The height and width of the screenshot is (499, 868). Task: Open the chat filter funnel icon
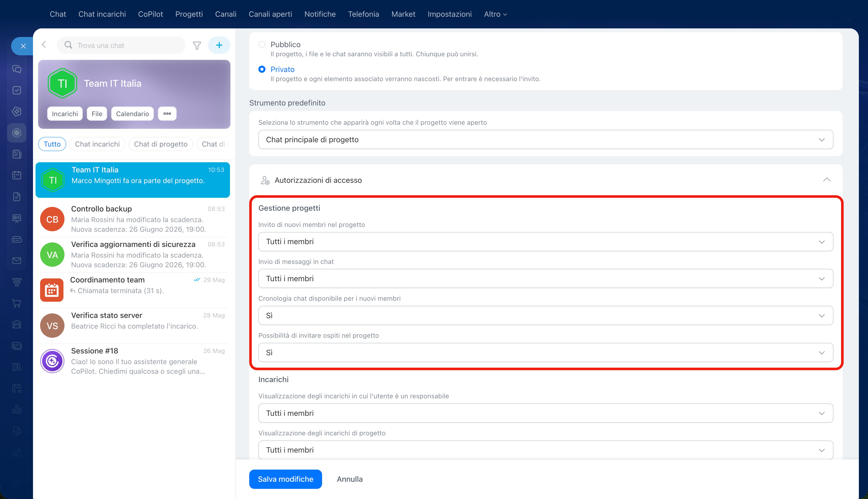[197, 46]
